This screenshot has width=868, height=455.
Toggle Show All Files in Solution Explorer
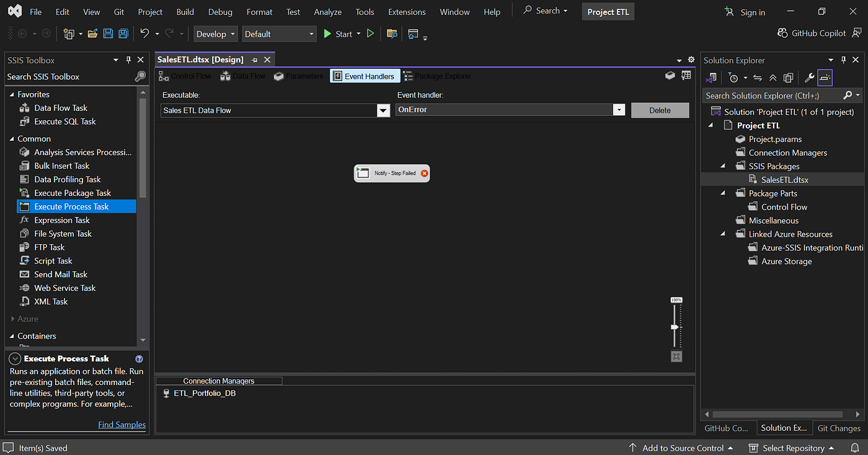coord(788,77)
